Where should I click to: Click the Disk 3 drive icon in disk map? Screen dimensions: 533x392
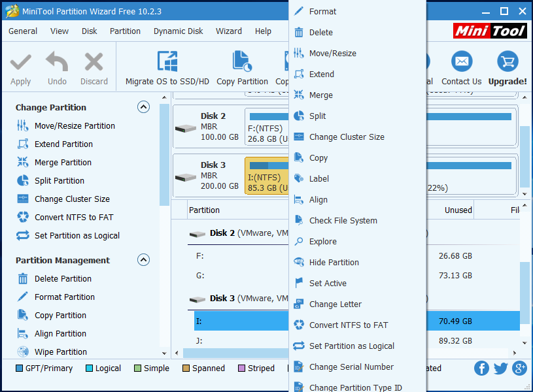pos(185,177)
